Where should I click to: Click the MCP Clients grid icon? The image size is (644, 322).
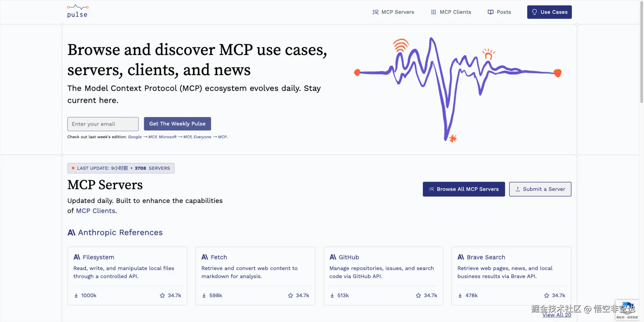[434, 12]
